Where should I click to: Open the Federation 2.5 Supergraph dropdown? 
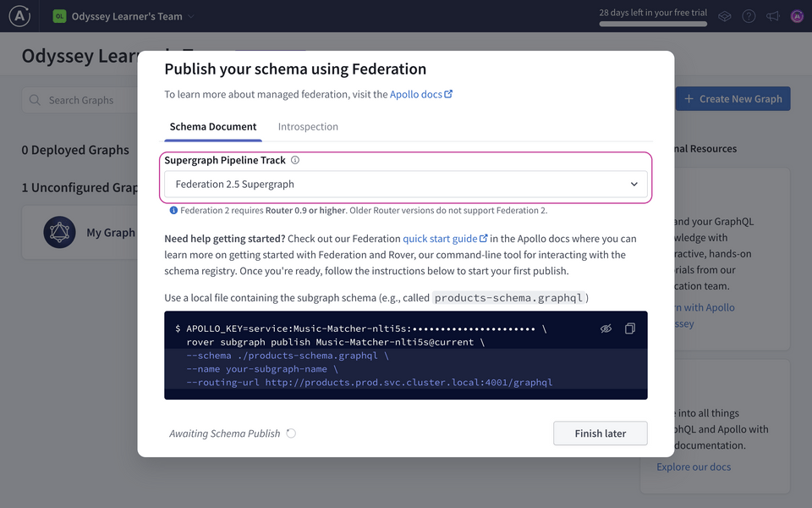pyautogui.click(x=406, y=184)
